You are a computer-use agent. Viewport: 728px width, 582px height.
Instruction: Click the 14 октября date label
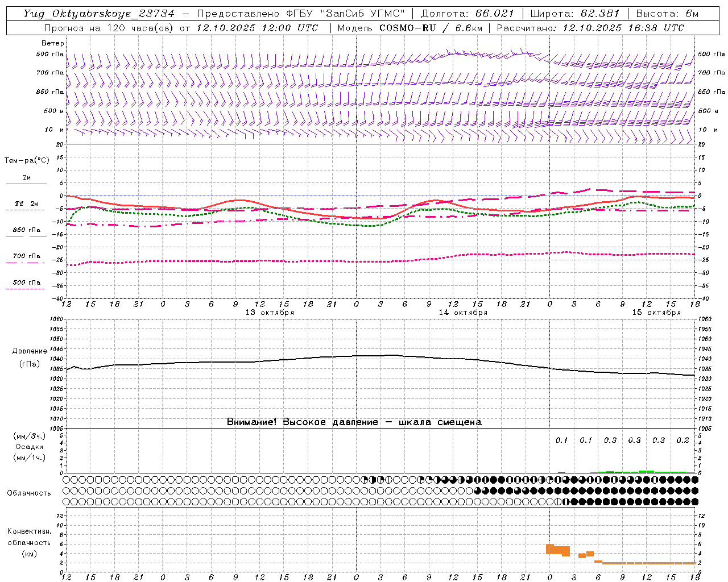463,313
